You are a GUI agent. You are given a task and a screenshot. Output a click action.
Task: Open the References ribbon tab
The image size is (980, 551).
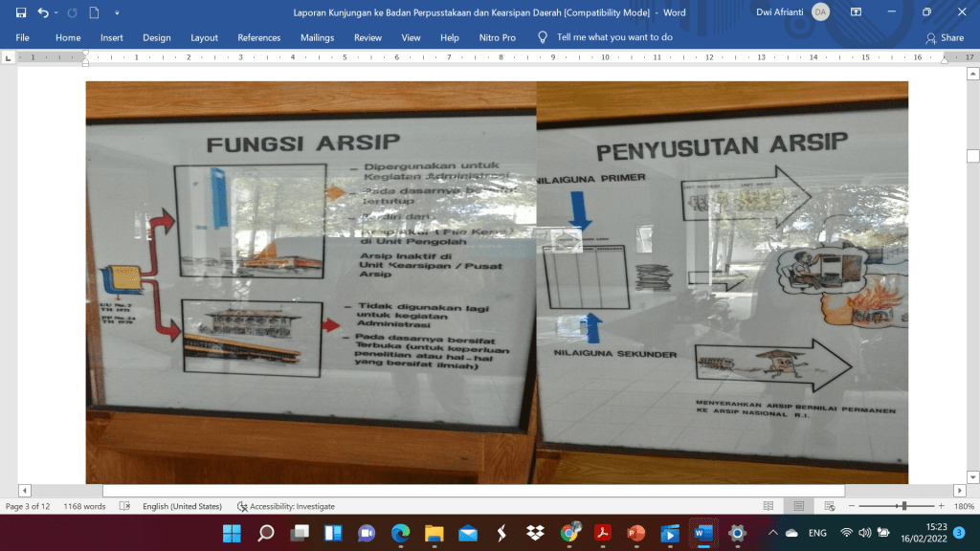click(x=258, y=37)
